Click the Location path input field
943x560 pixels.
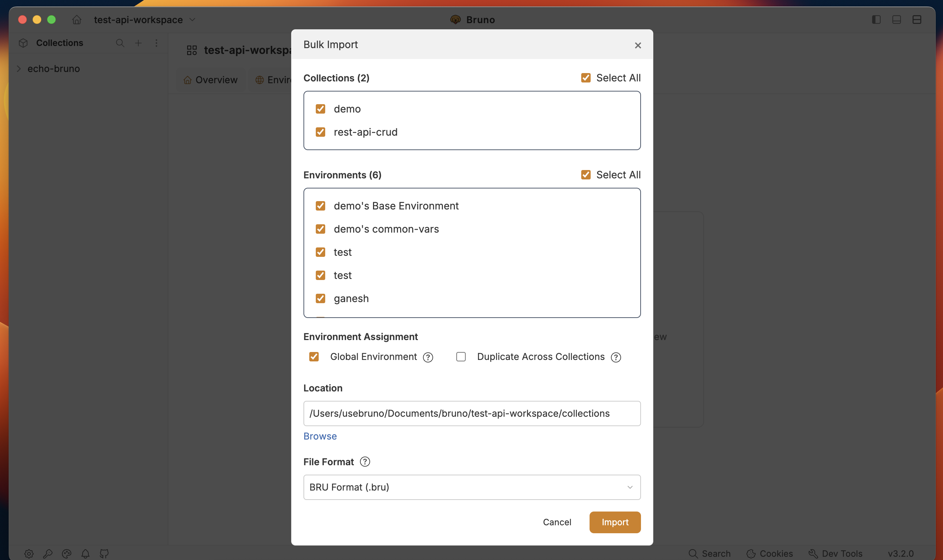click(x=472, y=413)
